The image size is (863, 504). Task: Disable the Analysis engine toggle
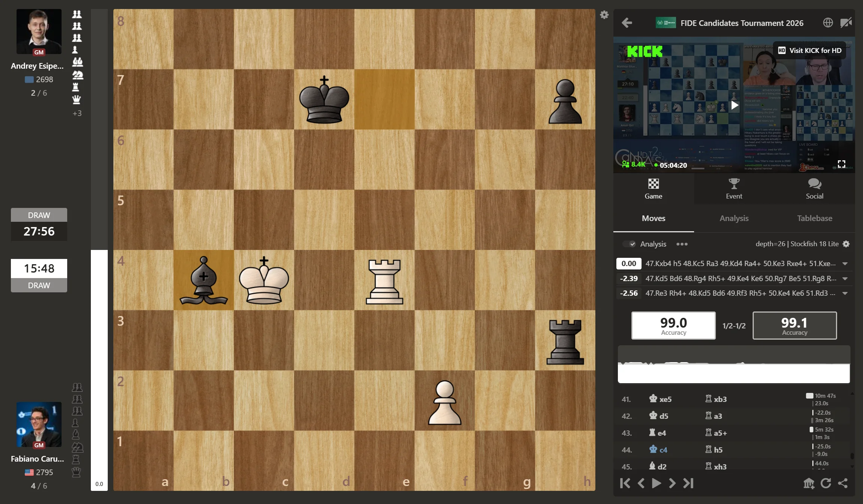630,244
